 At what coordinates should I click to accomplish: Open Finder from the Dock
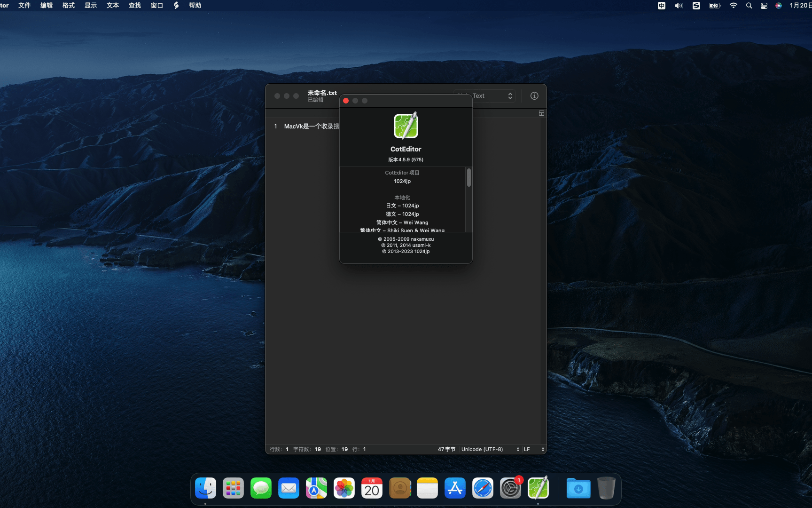205,488
